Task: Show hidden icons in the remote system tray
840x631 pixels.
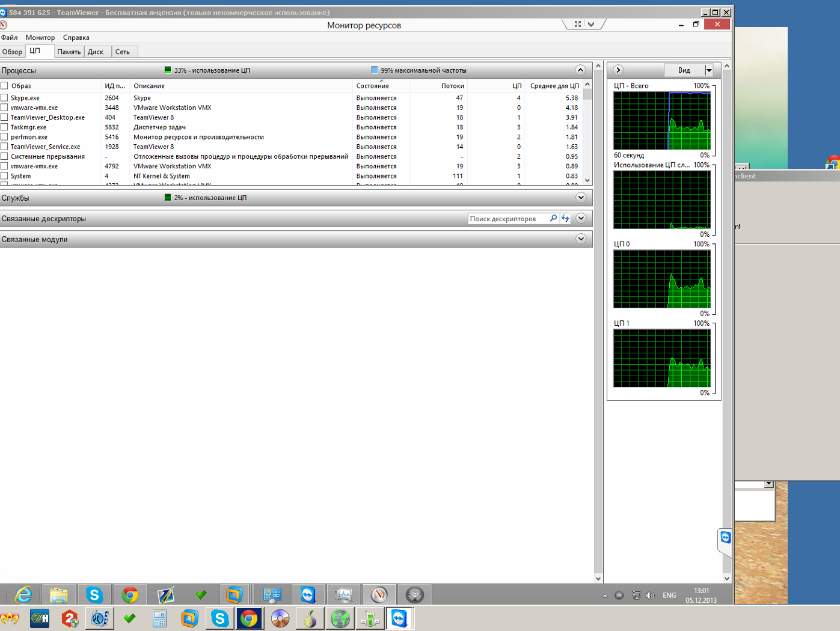Action: click(605, 596)
